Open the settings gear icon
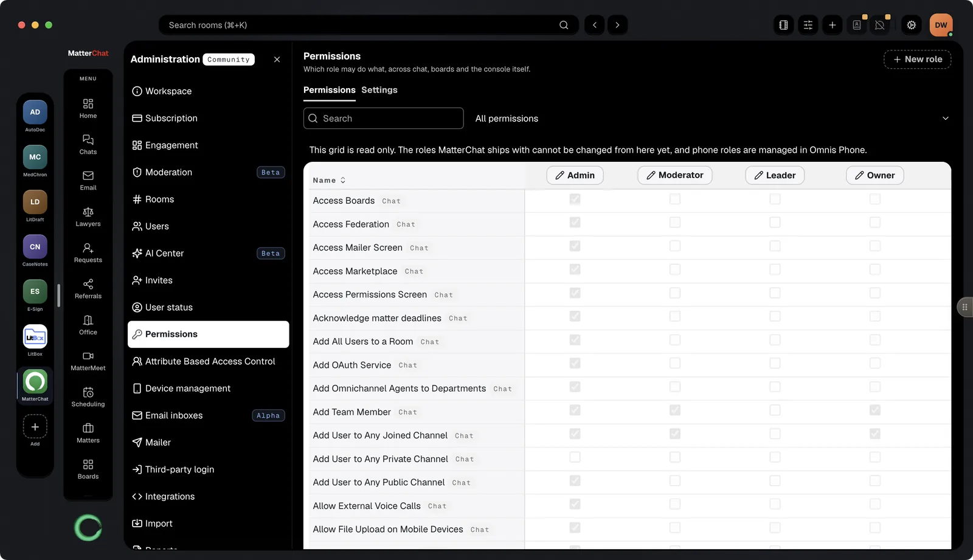 pos(911,25)
